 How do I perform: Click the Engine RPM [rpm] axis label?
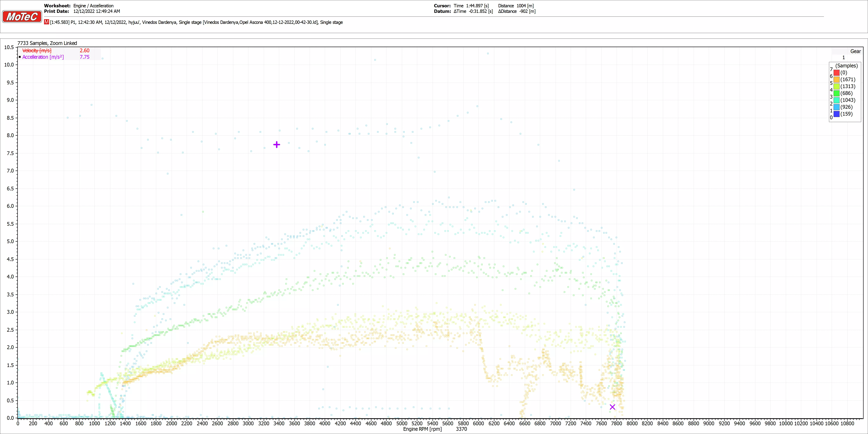[x=422, y=429]
